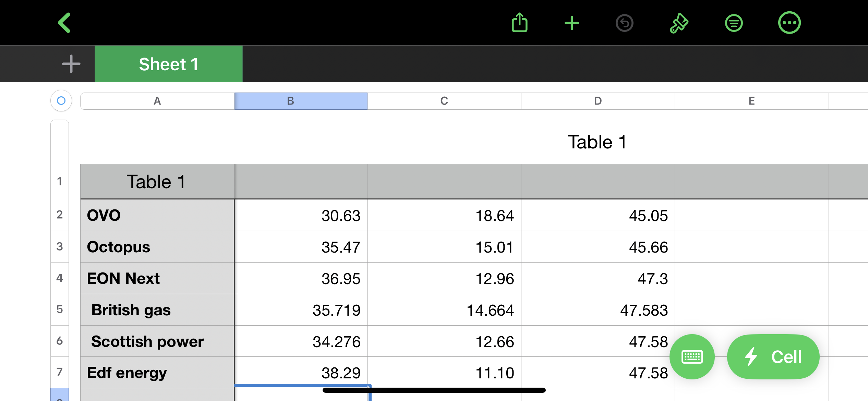The width and height of the screenshot is (868, 401).
Task: Select cell with value 45.05
Action: coord(598,215)
